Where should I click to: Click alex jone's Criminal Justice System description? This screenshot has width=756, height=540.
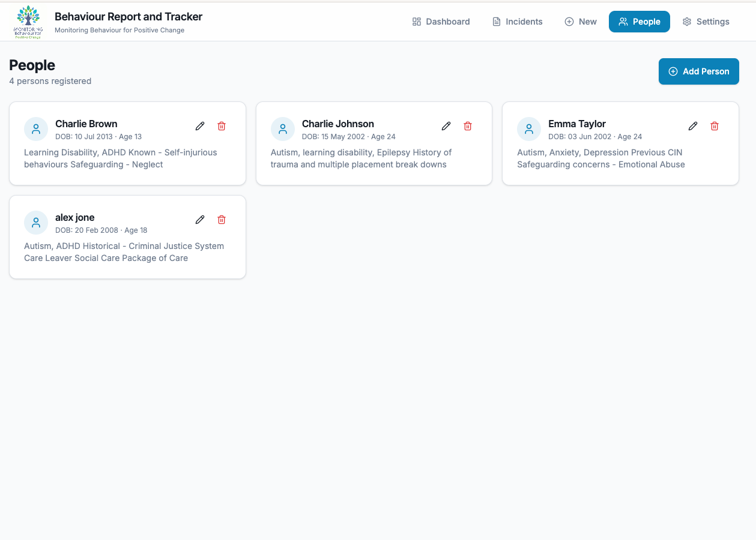point(124,252)
